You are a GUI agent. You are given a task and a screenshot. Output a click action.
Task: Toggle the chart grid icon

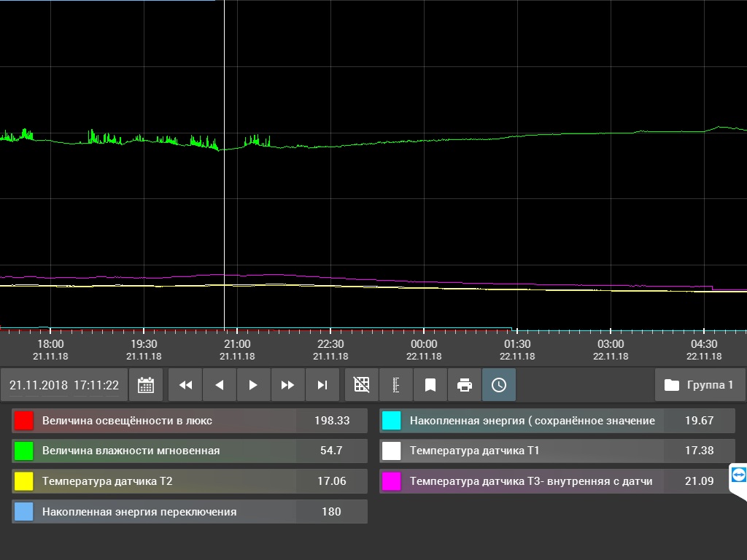click(x=362, y=385)
